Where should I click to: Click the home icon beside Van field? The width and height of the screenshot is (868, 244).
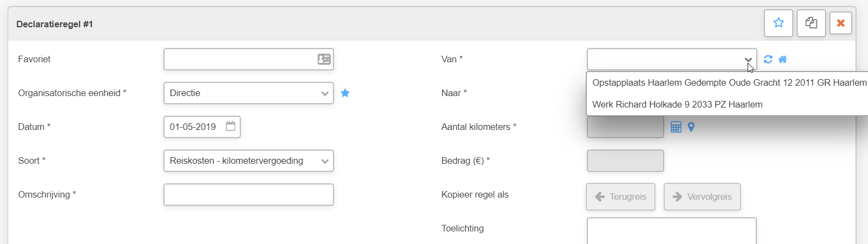(782, 59)
